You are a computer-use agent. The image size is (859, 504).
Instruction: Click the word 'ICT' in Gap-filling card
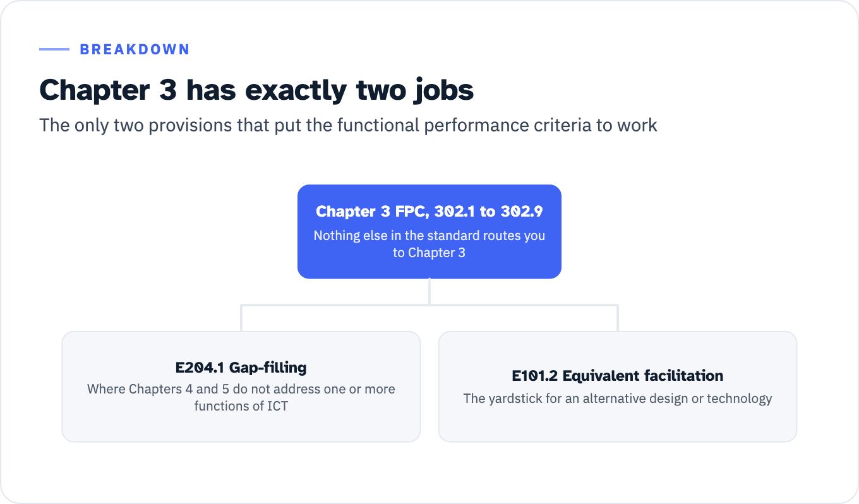point(277,406)
